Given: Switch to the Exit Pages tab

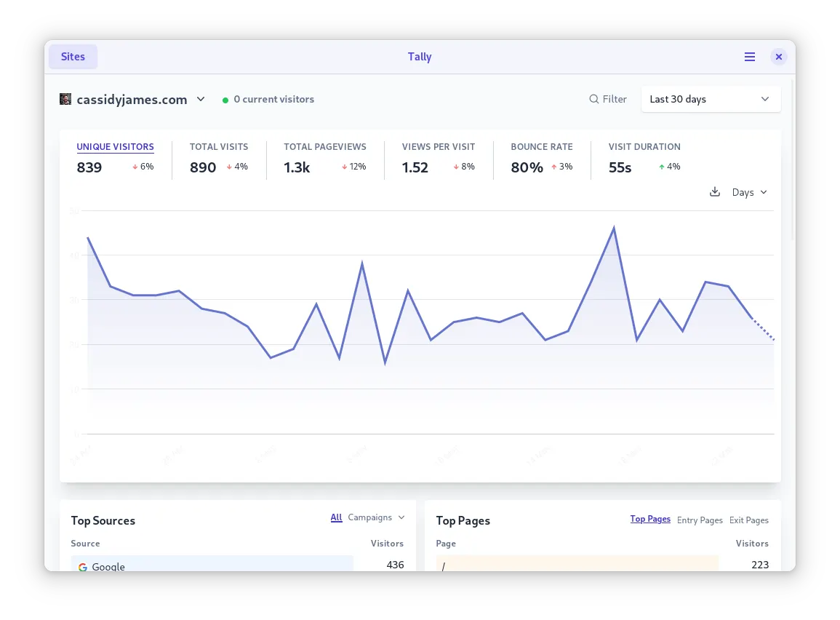Looking at the screenshot, I should point(748,520).
